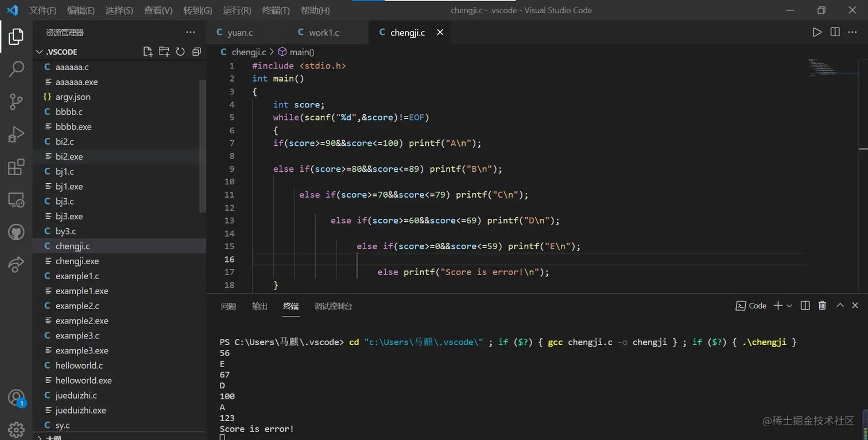
Task: Click the explorer vertical scrollbar
Action: tap(202, 146)
